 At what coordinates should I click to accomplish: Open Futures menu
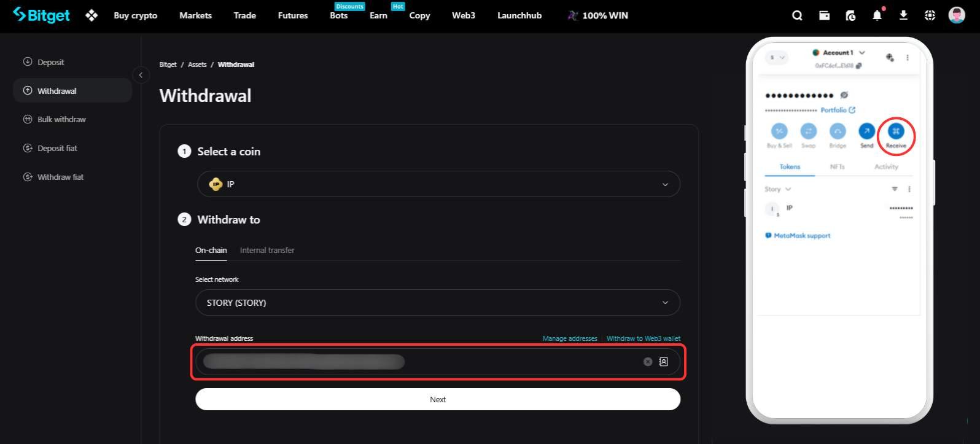[x=293, y=15]
